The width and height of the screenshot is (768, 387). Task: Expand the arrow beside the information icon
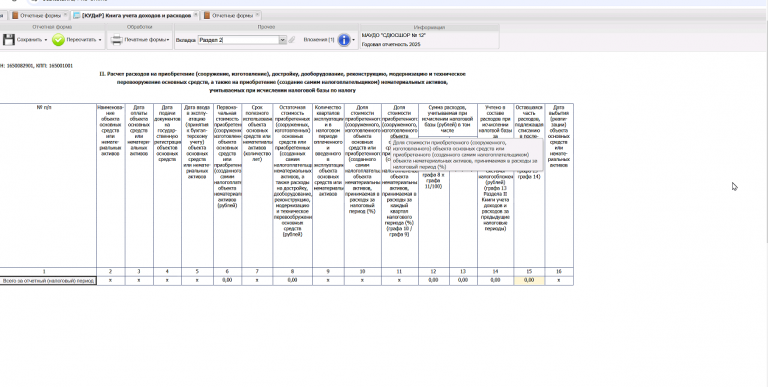pos(354,40)
